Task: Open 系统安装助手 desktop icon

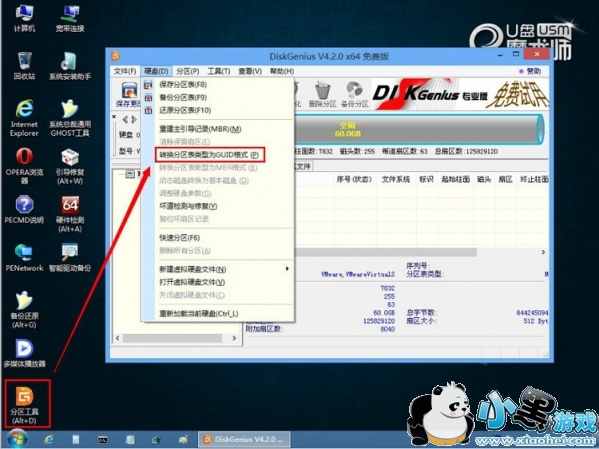Action: (70, 66)
